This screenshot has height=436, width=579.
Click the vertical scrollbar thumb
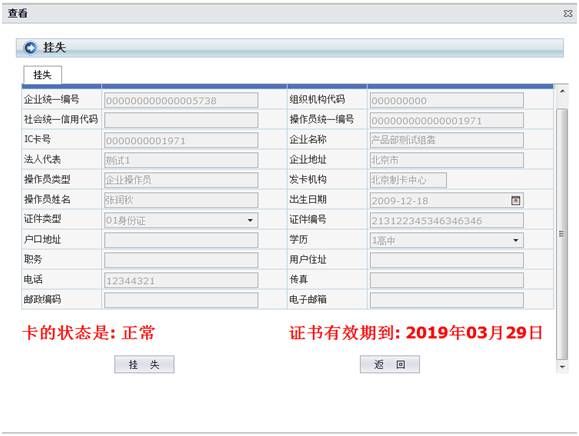point(562,234)
